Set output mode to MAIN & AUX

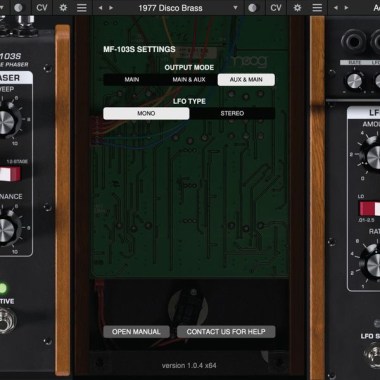(189, 80)
